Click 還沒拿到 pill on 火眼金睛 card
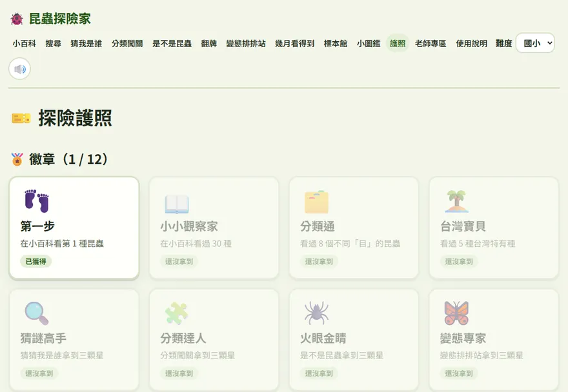 pyautogui.click(x=319, y=373)
